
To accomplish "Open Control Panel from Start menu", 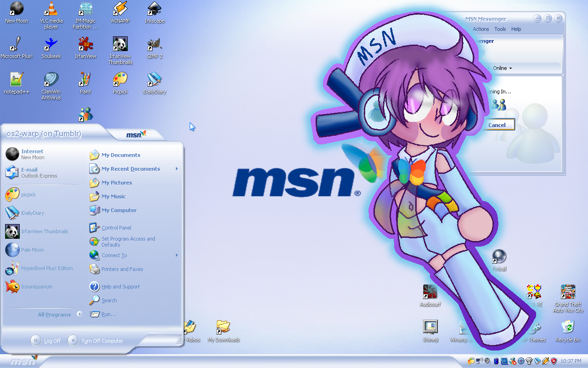I will (116, 228).
